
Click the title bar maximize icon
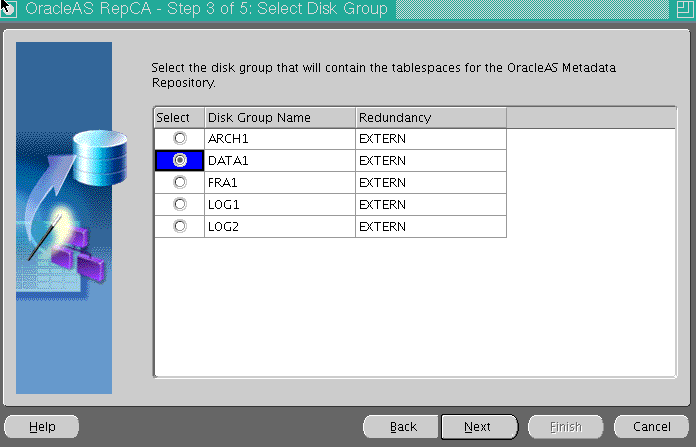point(685,9)
